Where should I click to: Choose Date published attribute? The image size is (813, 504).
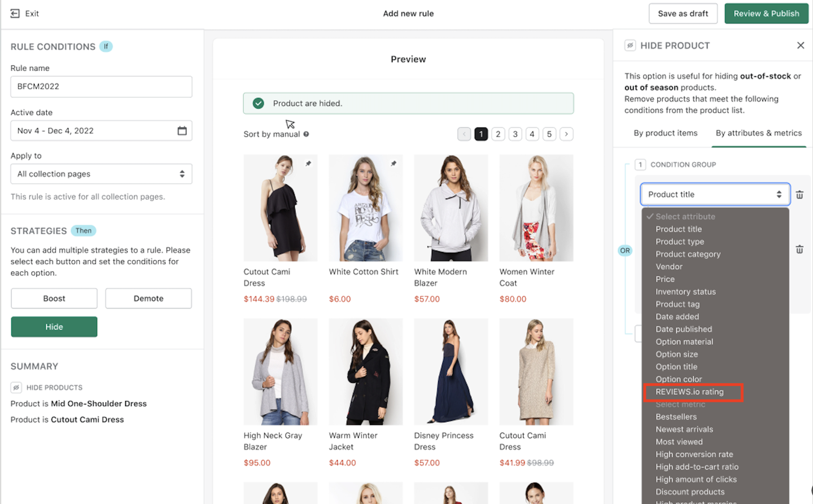[684, 329]
